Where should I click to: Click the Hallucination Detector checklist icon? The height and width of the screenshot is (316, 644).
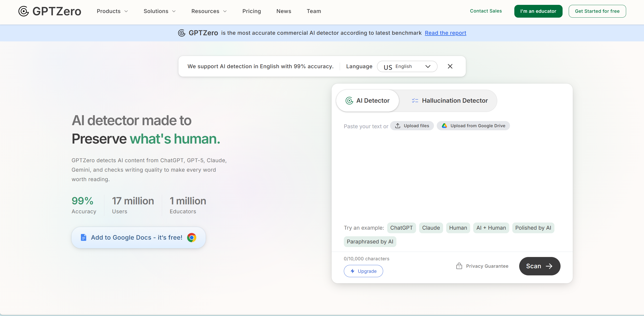(x=415, y=101)
